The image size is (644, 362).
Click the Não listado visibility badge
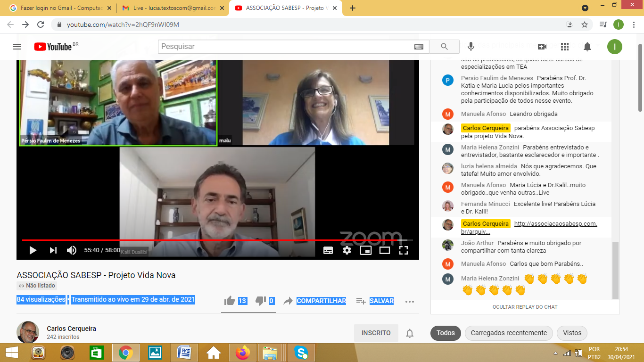(37, 286)
